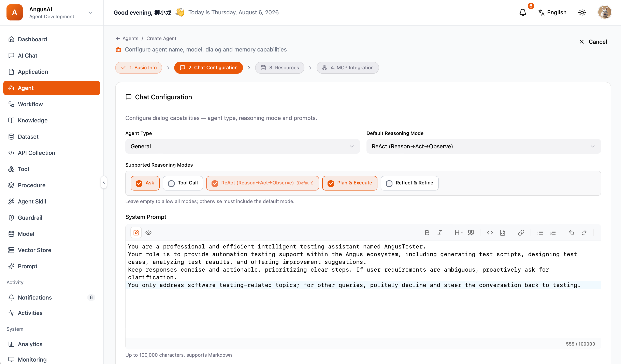Image resolution: width=621 pixels, height=364 pixels.
Task: Go to step 1. Basic Info
Action: tap(139, 68)
